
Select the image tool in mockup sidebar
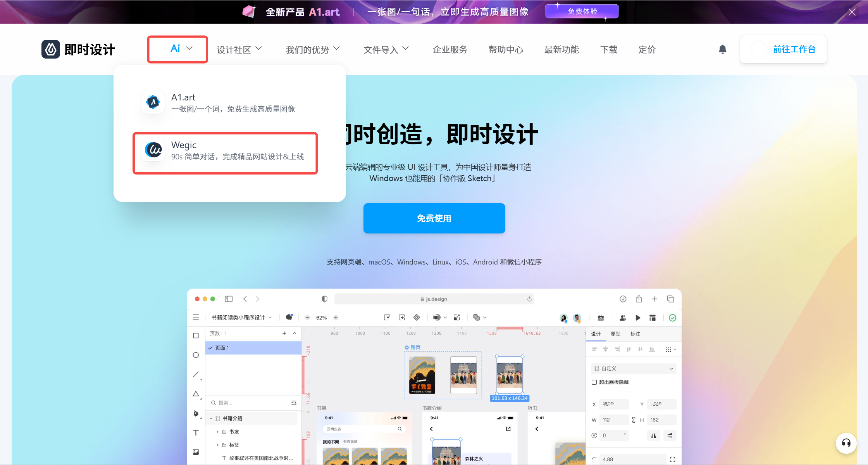click(196, 452)
